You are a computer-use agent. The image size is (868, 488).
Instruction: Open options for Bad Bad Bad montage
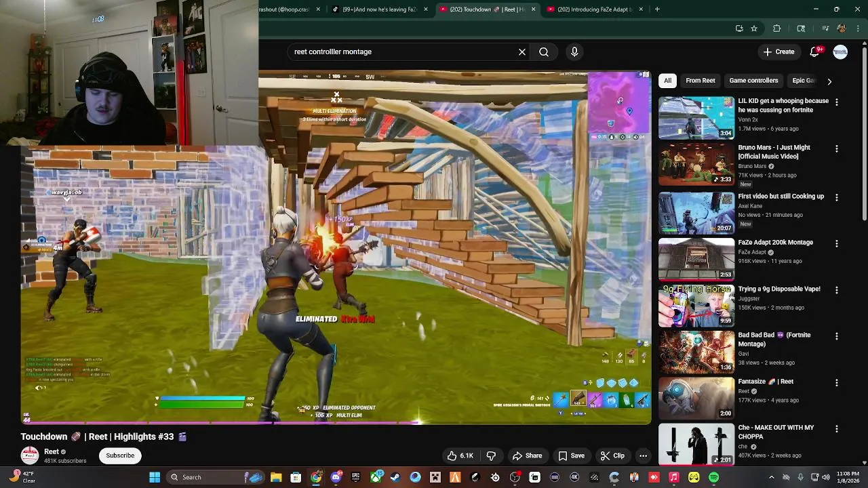pos(837,336)
